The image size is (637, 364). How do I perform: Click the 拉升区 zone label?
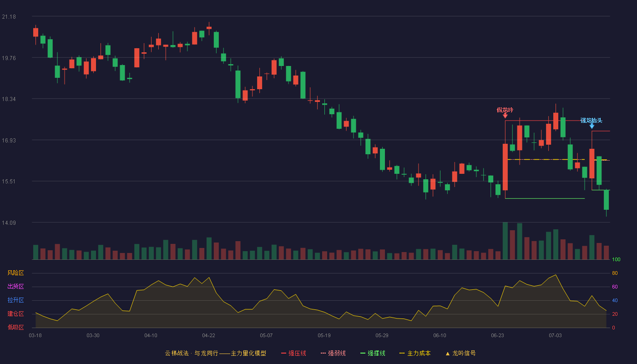click(15, 300)
